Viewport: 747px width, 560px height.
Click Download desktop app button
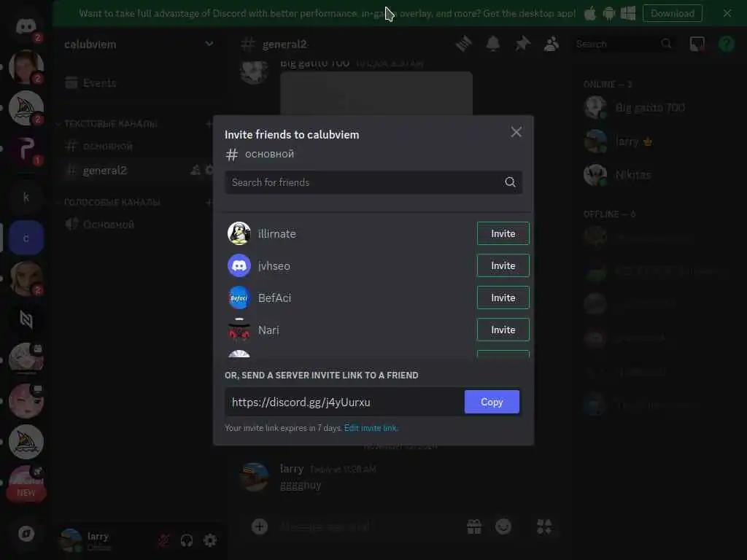click(672, 13)
